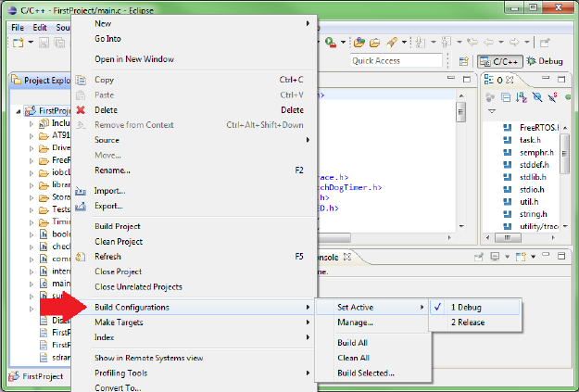This screenshot has height=392, width=579.
Task: Open the Outline view menu triangle
Action: click(x=492, y=111)
